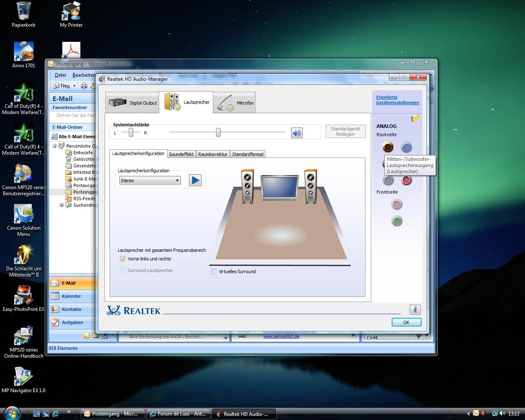Open the Papierkorb desktop icon
Viewport: 525px width, 420px height.
point(23,15)
